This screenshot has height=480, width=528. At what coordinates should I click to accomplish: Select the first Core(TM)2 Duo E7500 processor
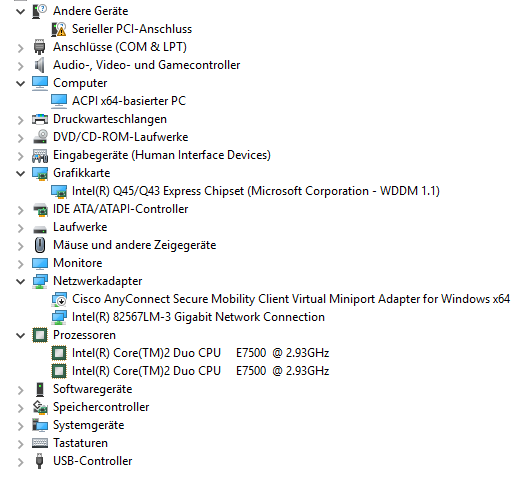200,353
